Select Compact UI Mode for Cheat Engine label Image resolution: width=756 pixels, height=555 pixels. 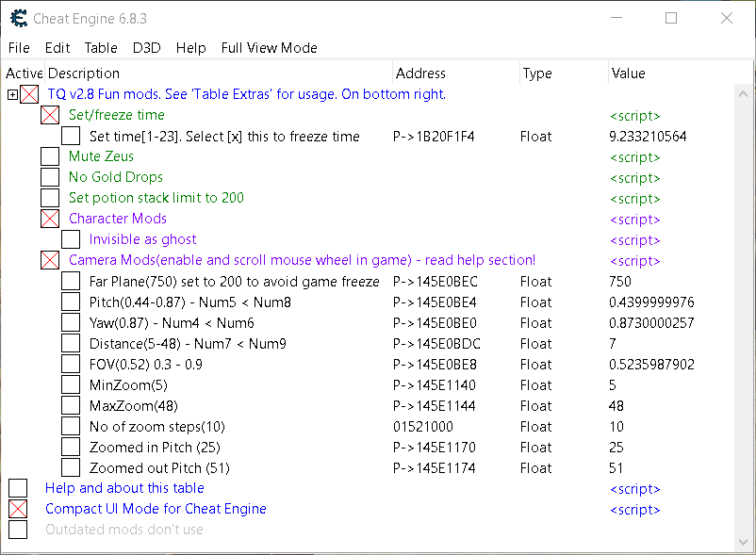(x=156, y=509)
